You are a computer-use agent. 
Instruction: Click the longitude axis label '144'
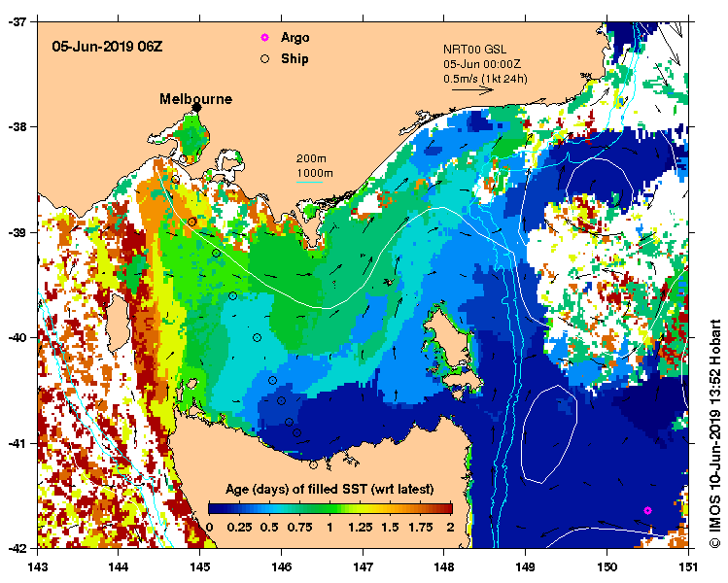click(x=119, y=567)
